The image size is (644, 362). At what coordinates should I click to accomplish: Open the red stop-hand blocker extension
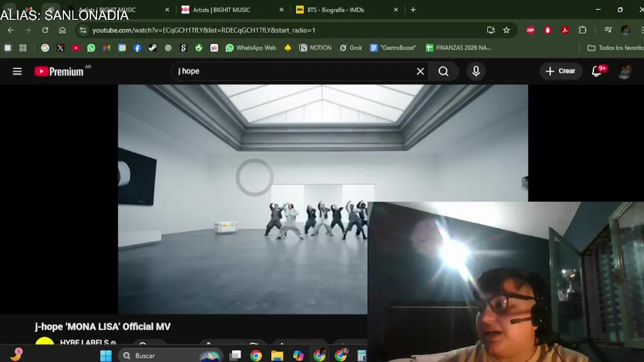(548, 30)
